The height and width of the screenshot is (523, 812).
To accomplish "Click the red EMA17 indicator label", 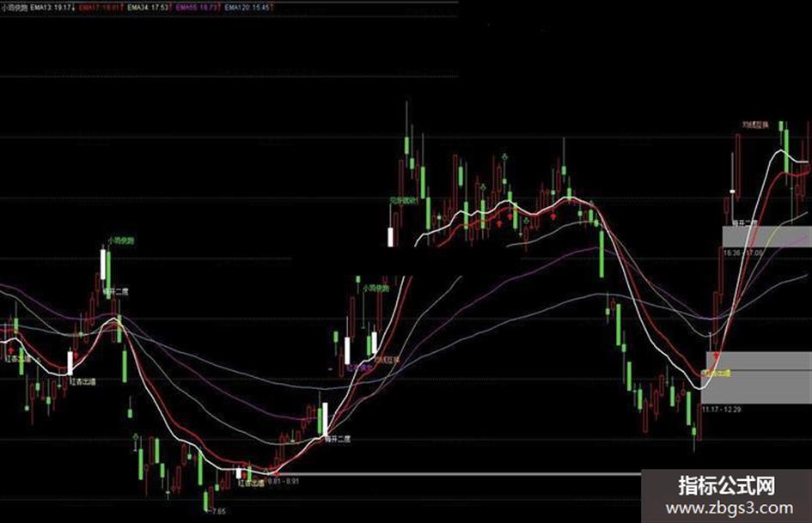I will point(101,8).
